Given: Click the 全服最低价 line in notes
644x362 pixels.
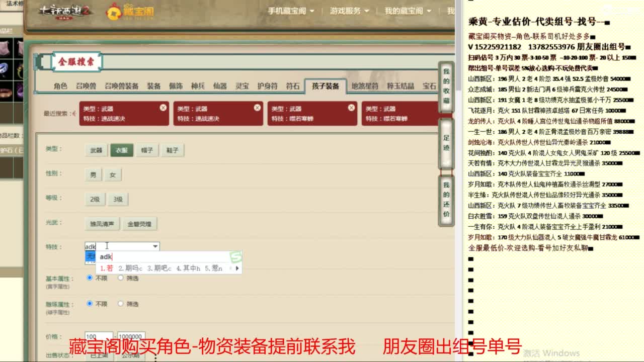Looking at the screenshot, I should coord(531,248).
